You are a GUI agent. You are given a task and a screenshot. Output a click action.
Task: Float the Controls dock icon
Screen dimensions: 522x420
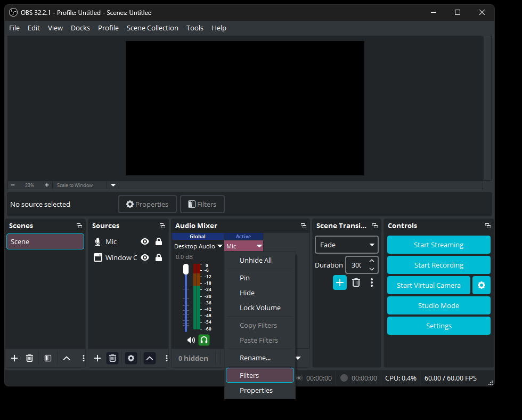pyautogui.click(x=488, y=225)
